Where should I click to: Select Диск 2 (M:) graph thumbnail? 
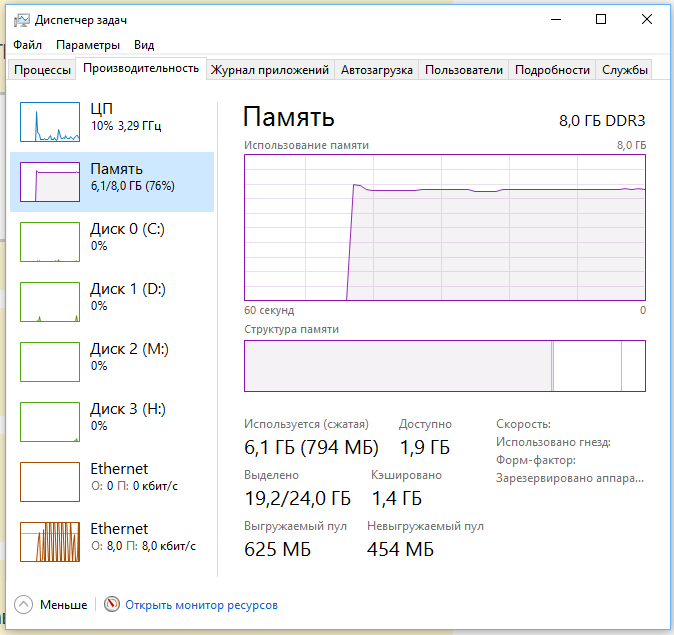pos(50,362)
